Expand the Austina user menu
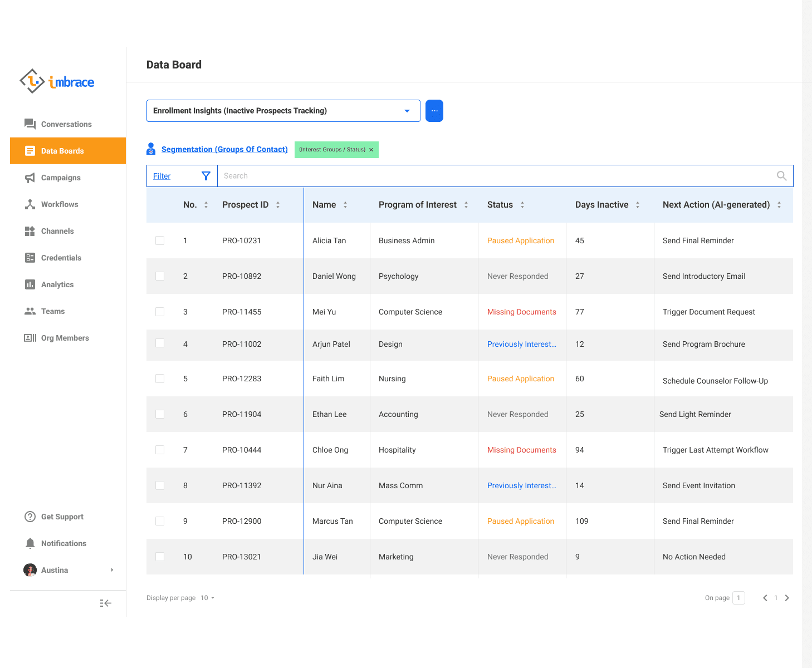Image resolution: width=812 pixels, height=668 pixels. tap(112, 570)
